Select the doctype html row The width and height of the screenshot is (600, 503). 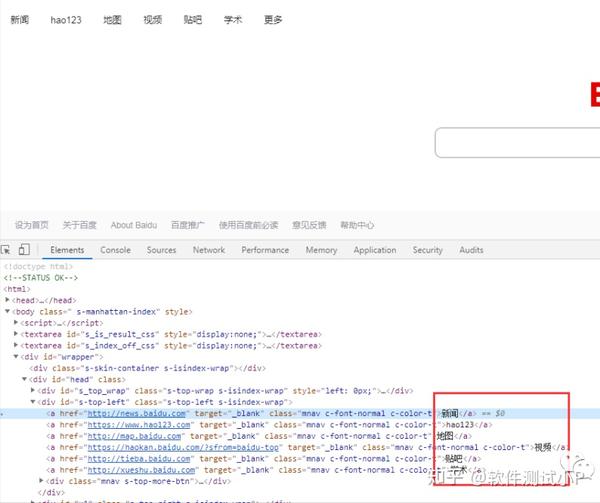38,266
